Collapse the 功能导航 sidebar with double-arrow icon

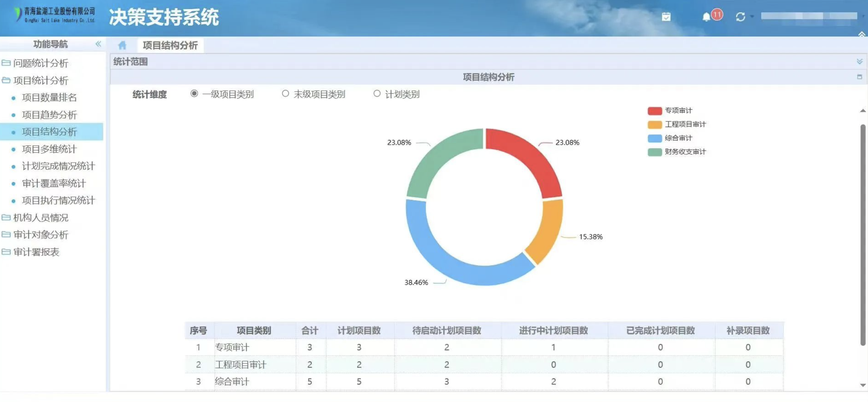pyautogui.click(x=98, y=44)
